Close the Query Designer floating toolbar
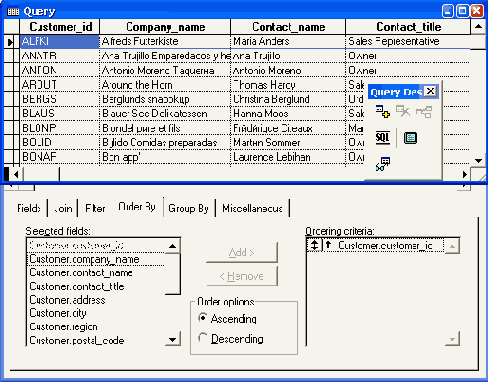The height and width of the screenshot is (382, 488). (x=431, y=91)
